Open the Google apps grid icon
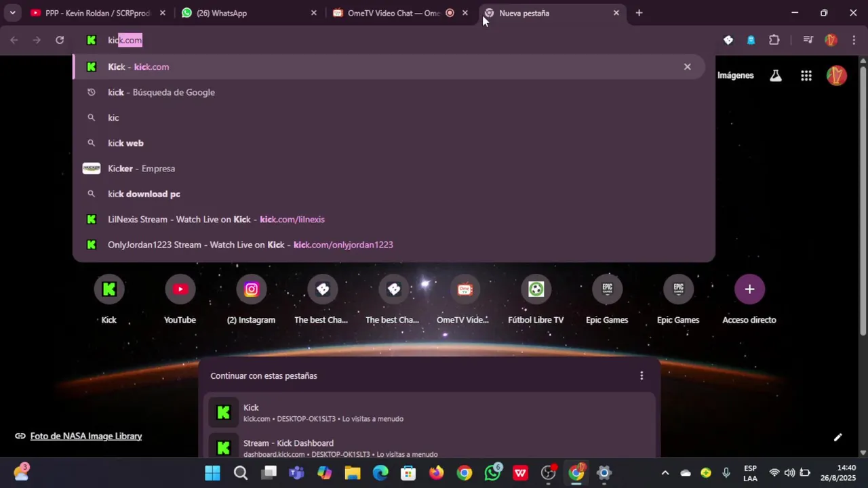The width and height of the screenshot is (868, 488). [x=806, y=76]
